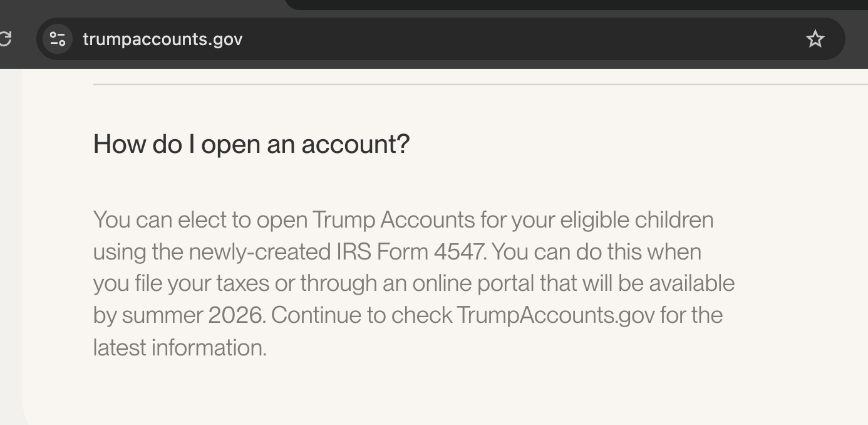The width and height of the screenshot is (868, 425).
Task: Click the words "eligible children"
Action: coord(636,220)
